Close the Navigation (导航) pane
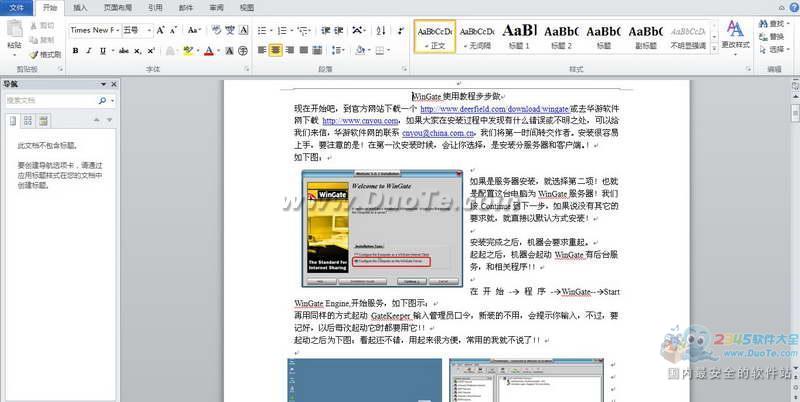This screenshot has width=800, height=402. (114, 84)
